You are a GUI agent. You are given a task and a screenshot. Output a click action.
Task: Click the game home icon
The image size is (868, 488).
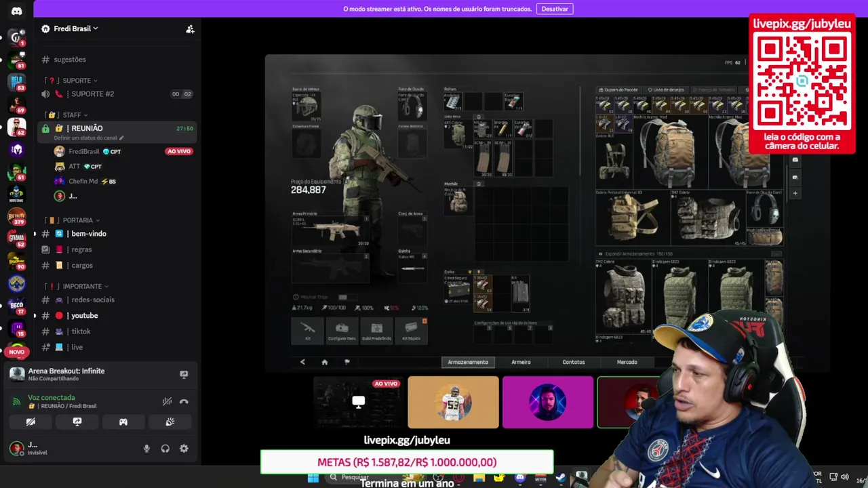click(324, 362)
